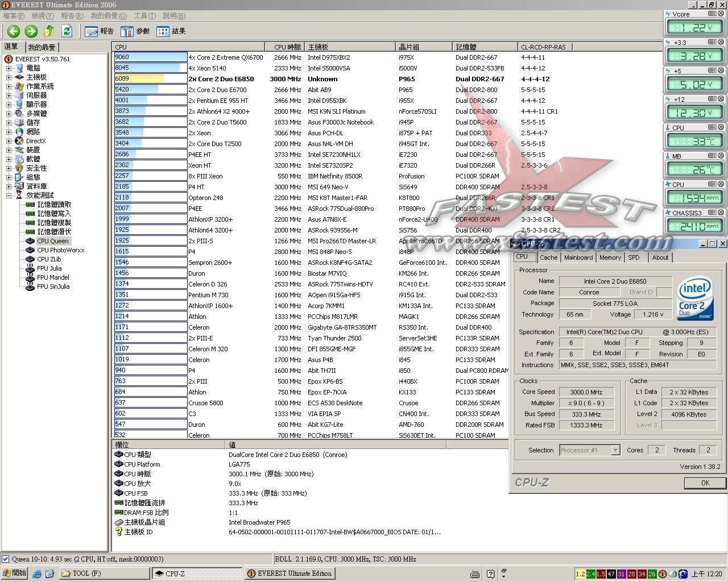Close the CPU temperature gadget showing 33°C

click(x=720, y=127)
